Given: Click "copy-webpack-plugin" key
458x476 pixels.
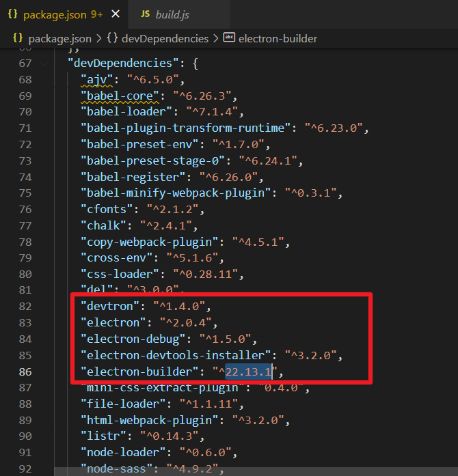Looking at the screenshot, I should click(x=149, y=242).
